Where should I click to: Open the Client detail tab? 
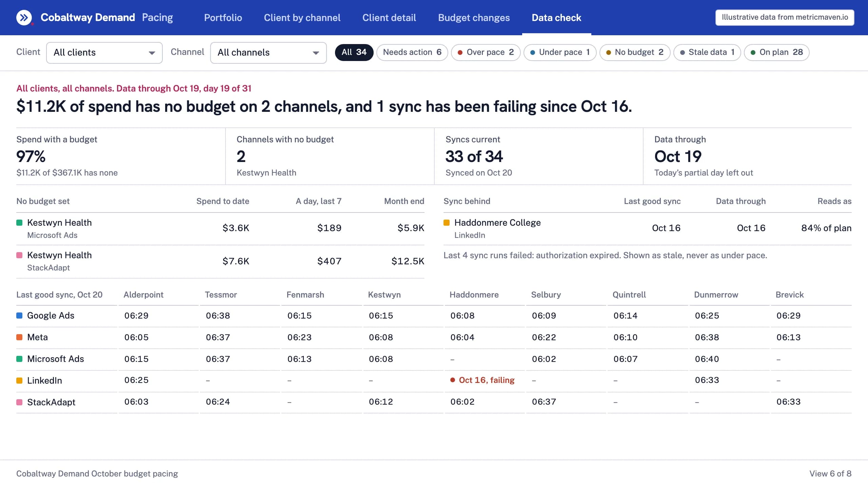pos(389,18)
